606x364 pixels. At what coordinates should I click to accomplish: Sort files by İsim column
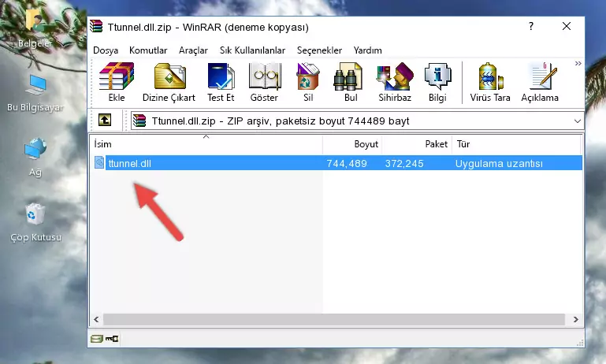pos(206,144)
